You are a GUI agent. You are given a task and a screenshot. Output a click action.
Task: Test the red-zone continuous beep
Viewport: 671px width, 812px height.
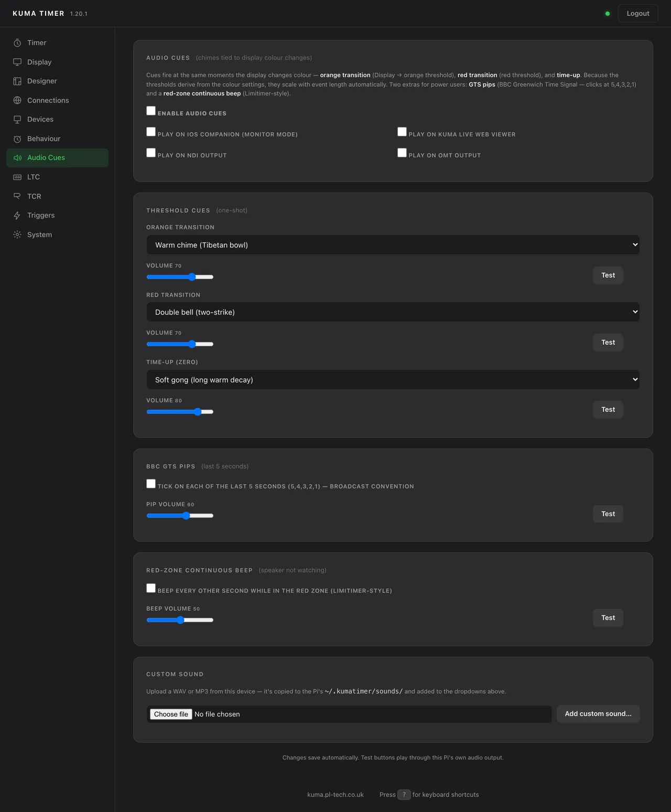[608, 618]
